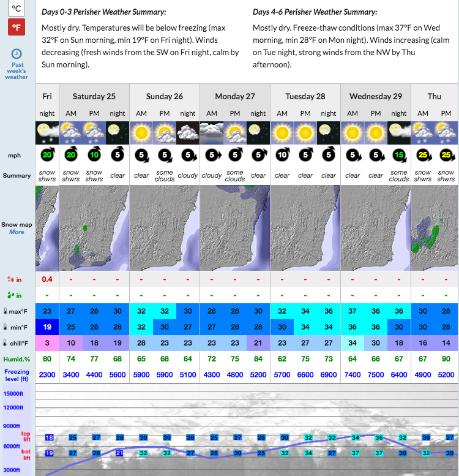
Task: Click Monday 27 PM some clouds icon
Action: click(x=235, y=133)
